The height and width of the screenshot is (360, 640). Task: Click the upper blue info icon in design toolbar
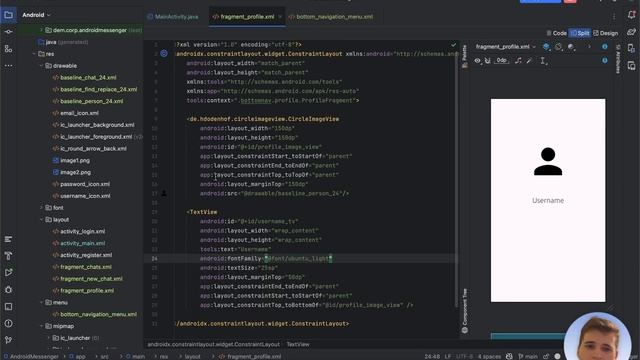point(605,47)
